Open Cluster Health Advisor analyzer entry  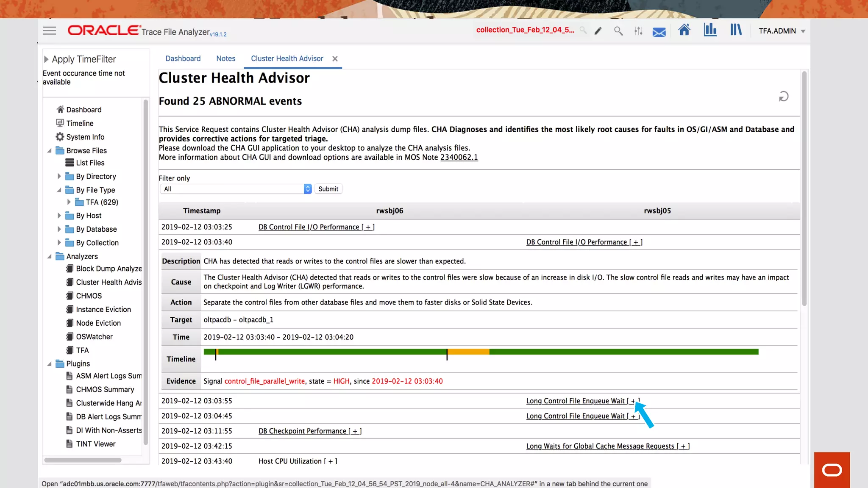(x=109, y=282)
